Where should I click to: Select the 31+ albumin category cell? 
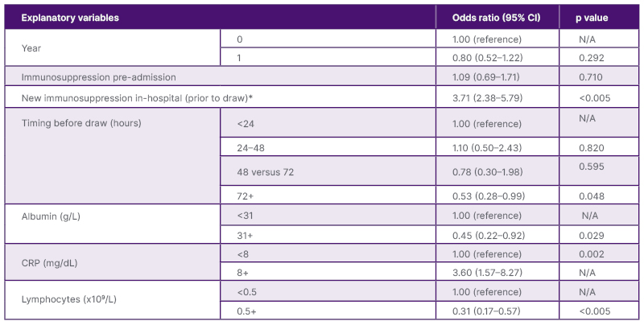(244, 236)
